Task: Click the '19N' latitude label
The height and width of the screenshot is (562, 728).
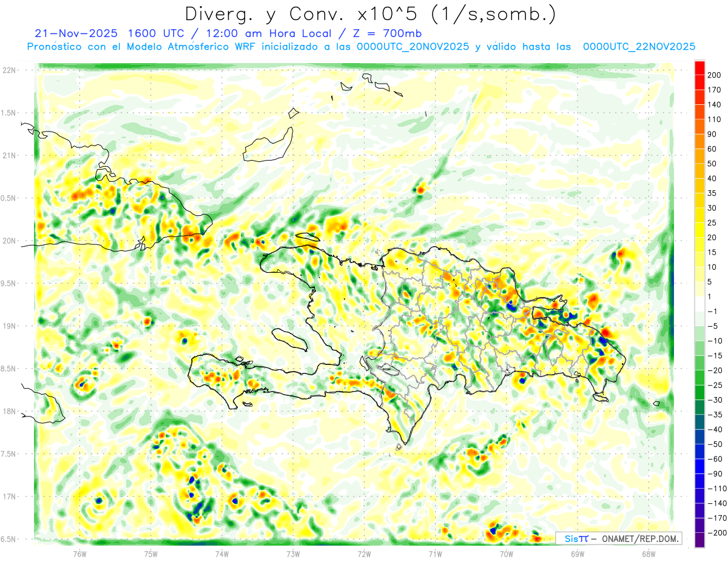Action: [8, 326]
